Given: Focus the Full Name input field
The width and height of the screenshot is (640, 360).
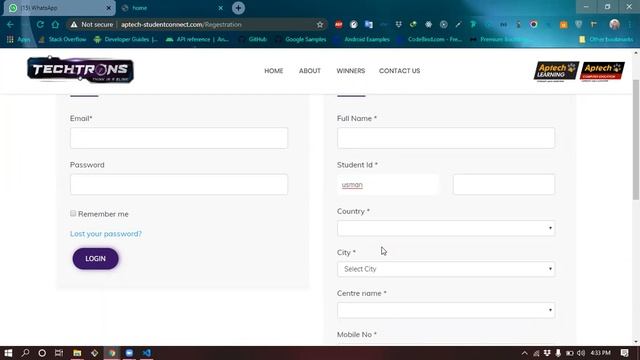Looking at the screenshot, I should (x=446, y=138).
